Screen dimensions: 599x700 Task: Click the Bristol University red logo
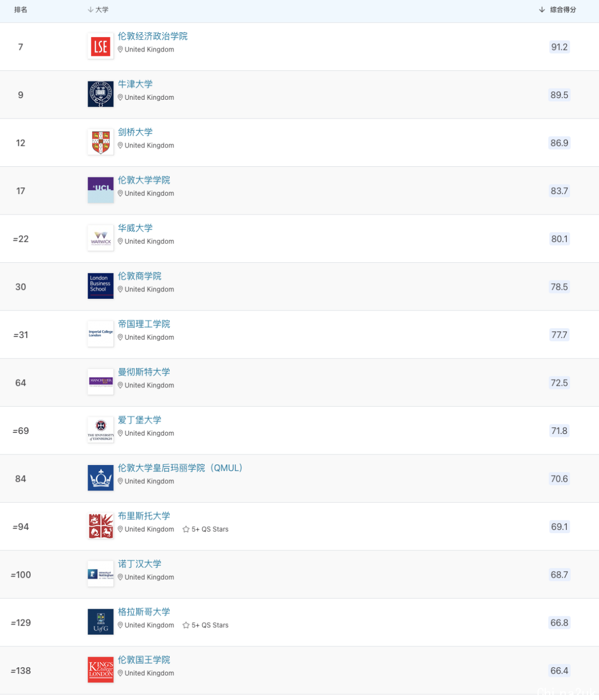click(x=100, y=526)
